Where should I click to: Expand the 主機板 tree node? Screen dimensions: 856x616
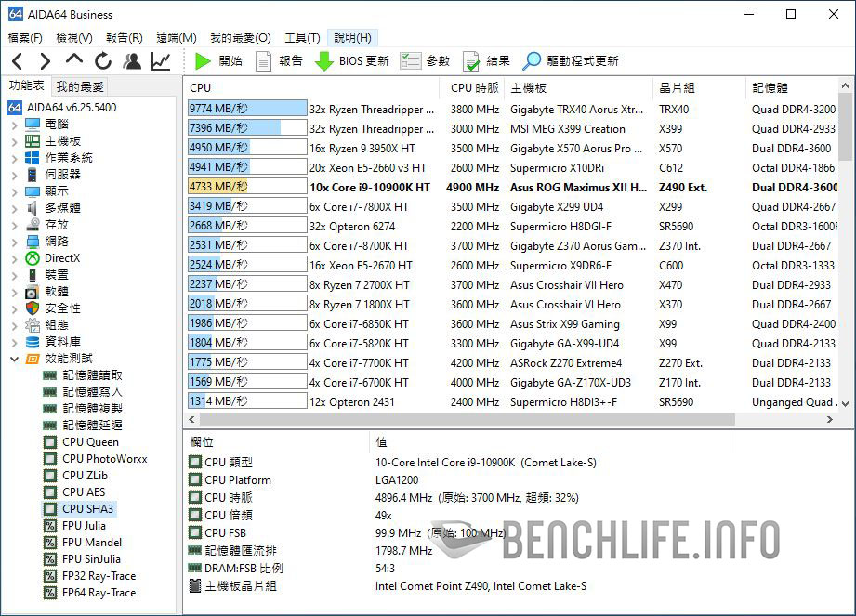(14, 141)
